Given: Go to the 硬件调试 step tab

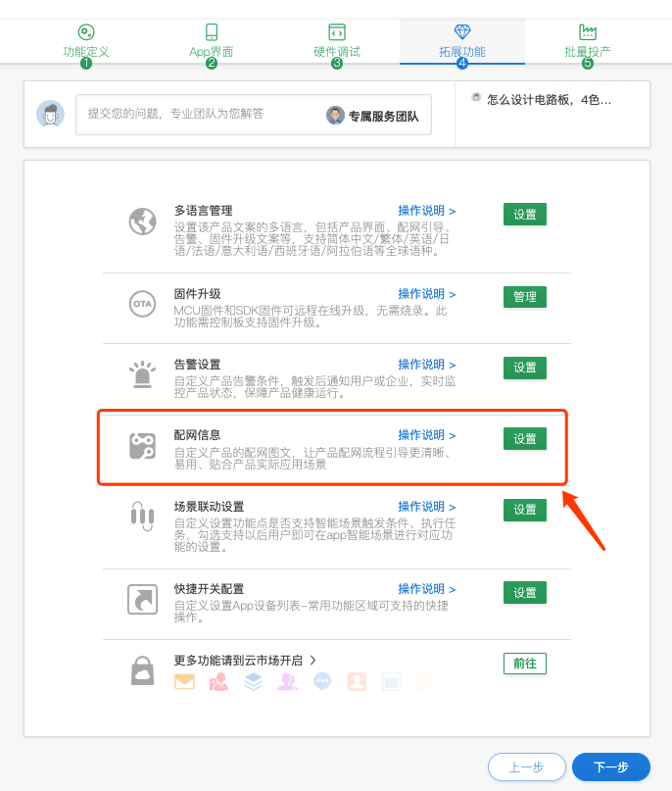Looking at the screenshot, I should (337, 42).
